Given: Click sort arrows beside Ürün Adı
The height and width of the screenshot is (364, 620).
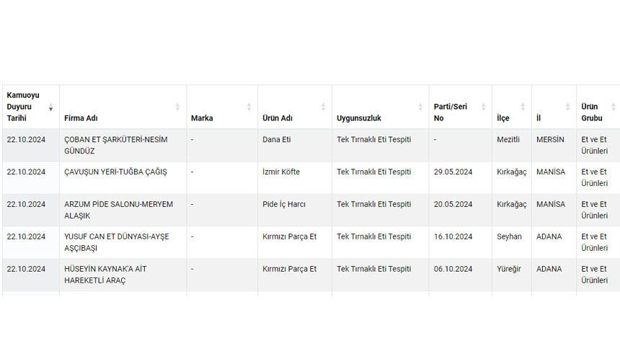Looking at the screenshot, I should (323, 107).
